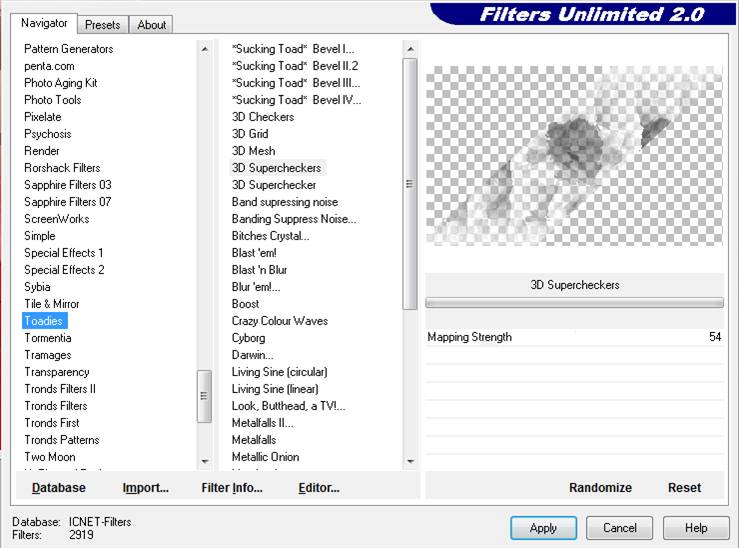Screen dimensions: 739x548
Task: Click Import... to add filters
Action: pyautogui.click(x=145, y=488)
